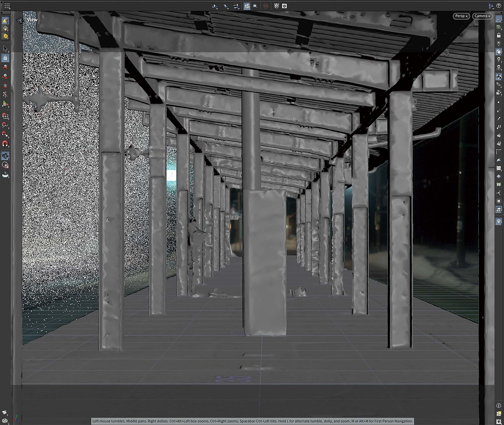This screenshot has width=504, height=425.
Task: Click the highlighted camera icon in top toolbar
Action: pos(247,6)
